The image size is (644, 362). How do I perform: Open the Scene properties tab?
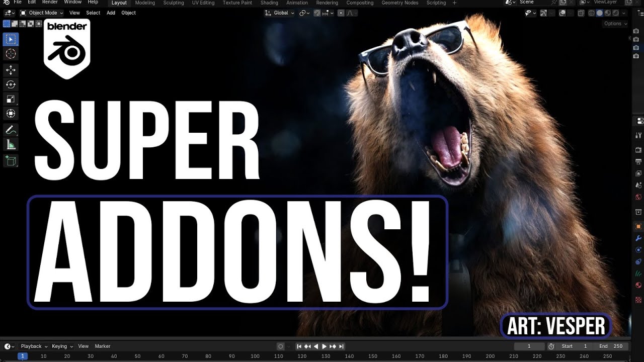coord(639,185)
